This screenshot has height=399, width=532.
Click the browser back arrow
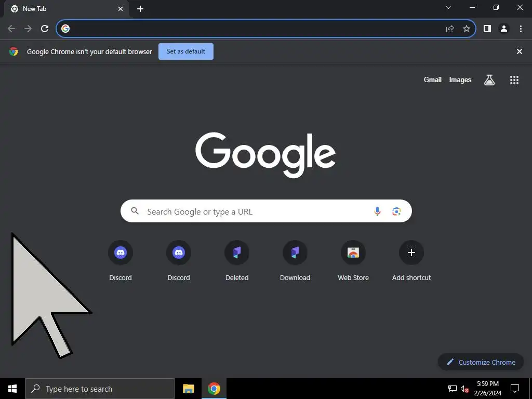[11, 29]
